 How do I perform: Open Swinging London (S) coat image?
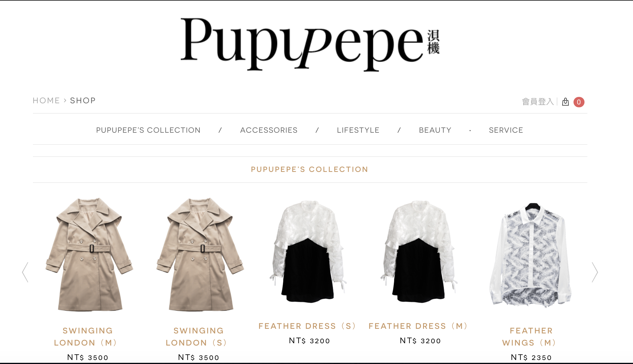point(199,254)
